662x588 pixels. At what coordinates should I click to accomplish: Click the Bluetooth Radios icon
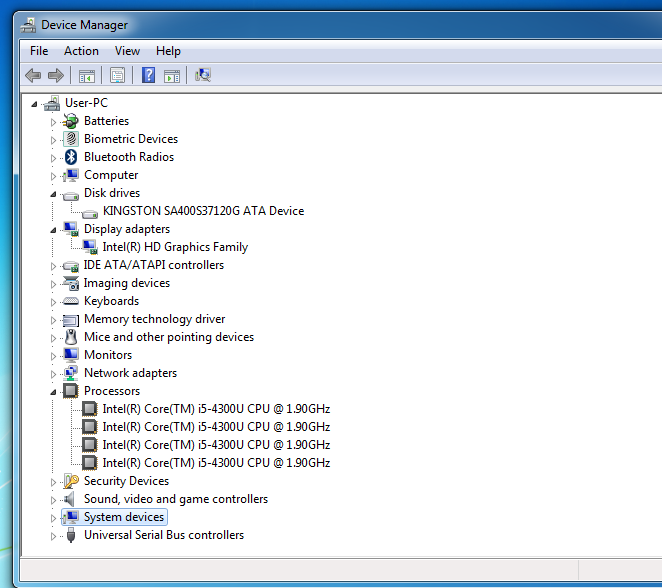[x=71, y=157]
